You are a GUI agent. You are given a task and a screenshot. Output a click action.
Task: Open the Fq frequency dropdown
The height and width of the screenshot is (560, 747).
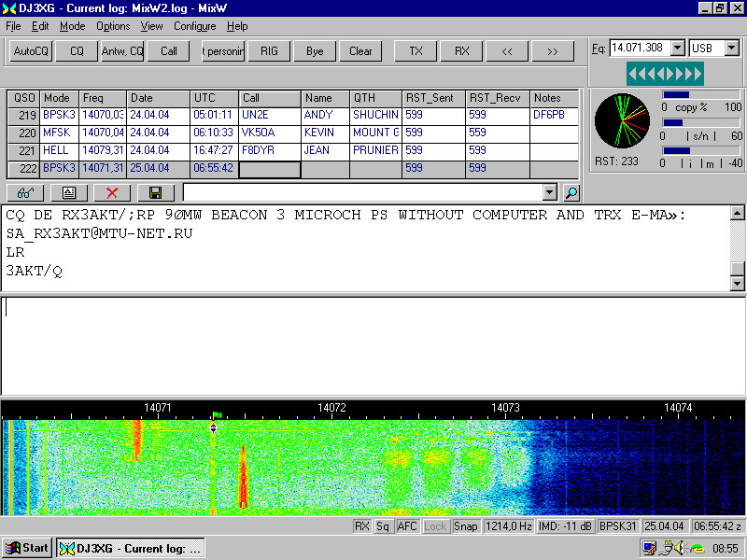(679, 48)
